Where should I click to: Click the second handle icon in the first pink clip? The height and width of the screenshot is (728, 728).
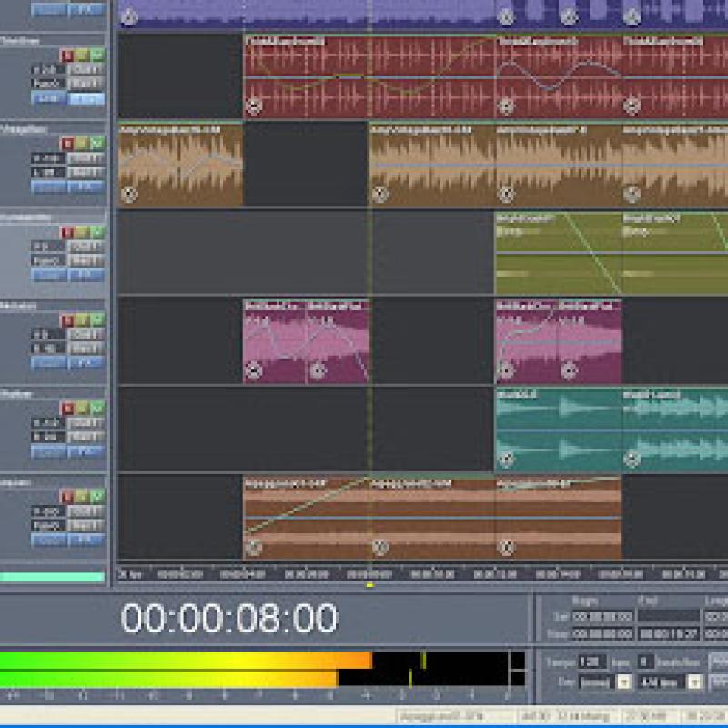point(318,370)
